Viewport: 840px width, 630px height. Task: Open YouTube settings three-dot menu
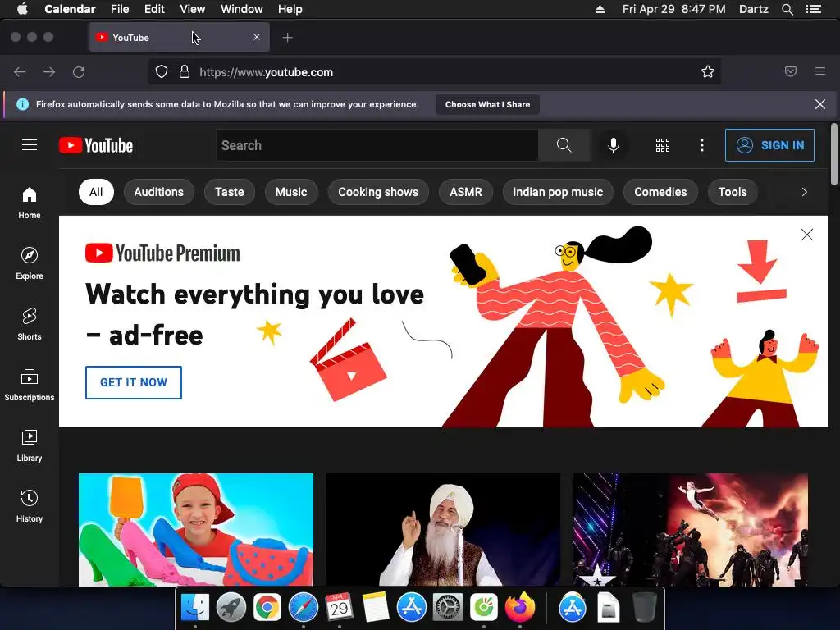pyautogui.click(x=702, y=145)
